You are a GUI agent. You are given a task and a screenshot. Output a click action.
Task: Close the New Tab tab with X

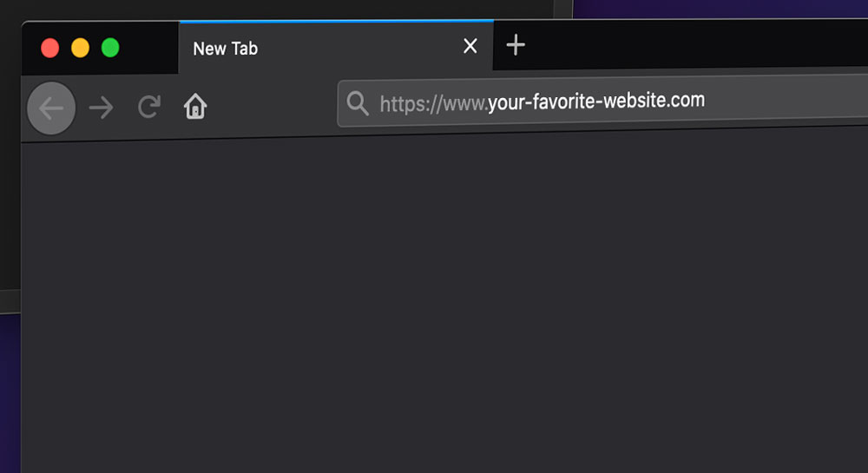[x=470, y=46]
